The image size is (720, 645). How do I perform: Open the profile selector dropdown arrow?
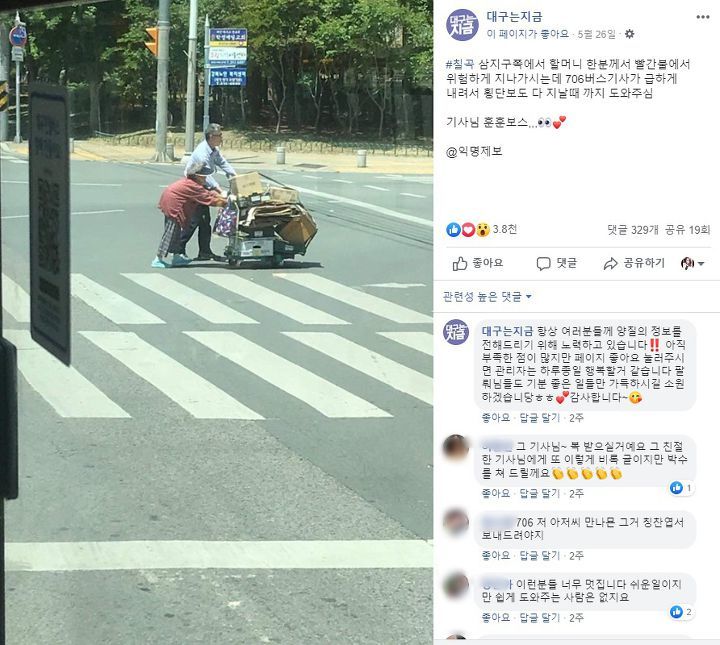(701, 264)
